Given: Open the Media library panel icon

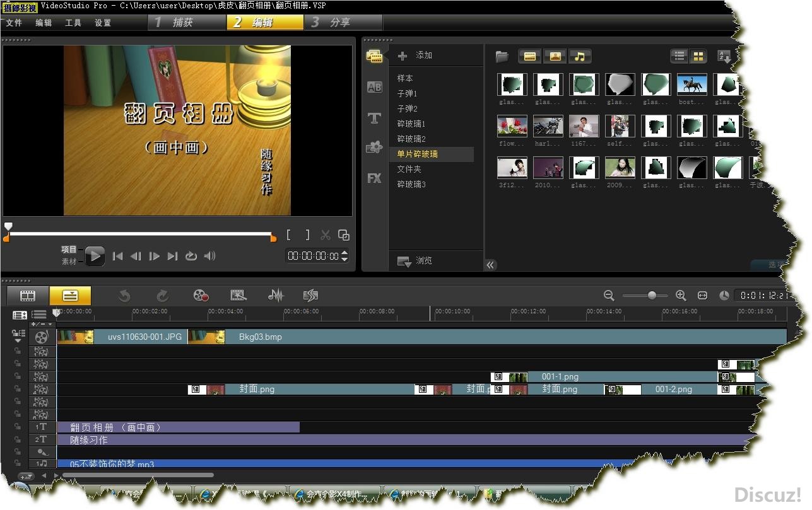Looking at the screenshot, I should point(374,56).
